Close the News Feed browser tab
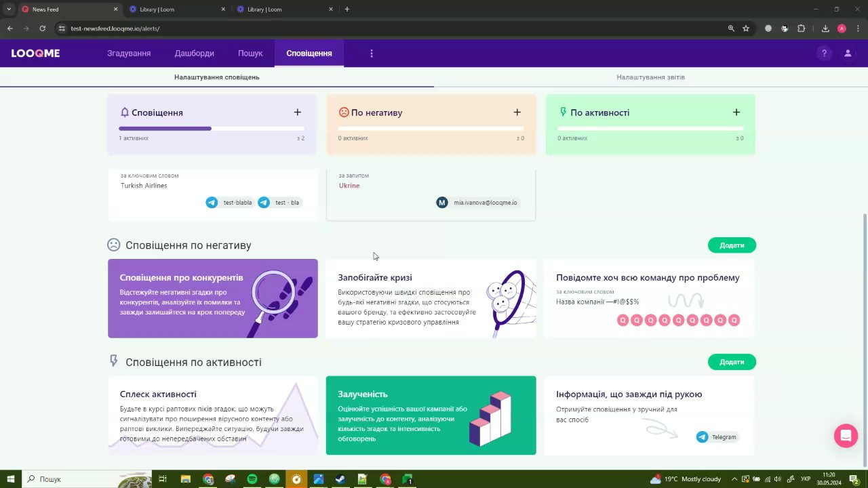The image size is (868, 488). (115, 9)
